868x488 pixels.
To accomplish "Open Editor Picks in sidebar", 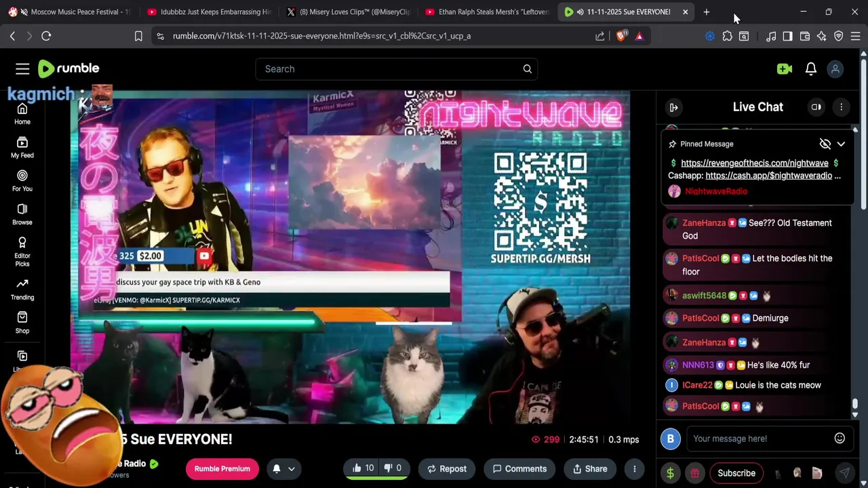I will click(x=22, y=251).
